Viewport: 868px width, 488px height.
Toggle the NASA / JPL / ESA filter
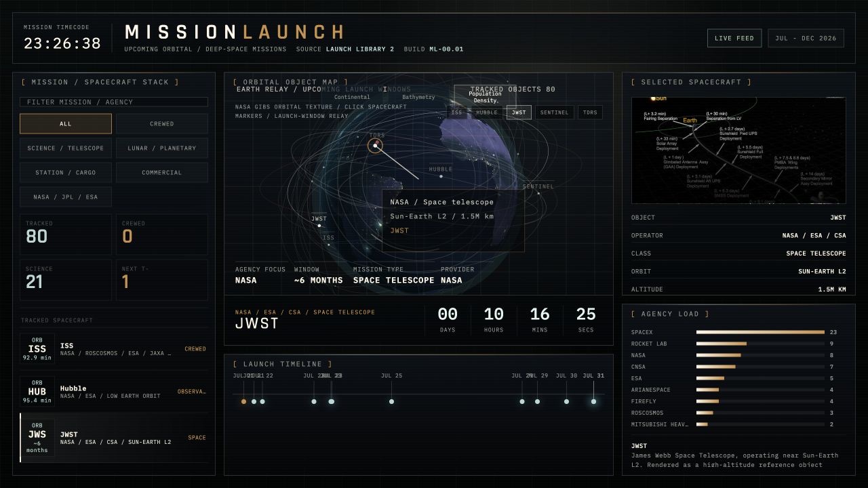(x=66, y=197)
